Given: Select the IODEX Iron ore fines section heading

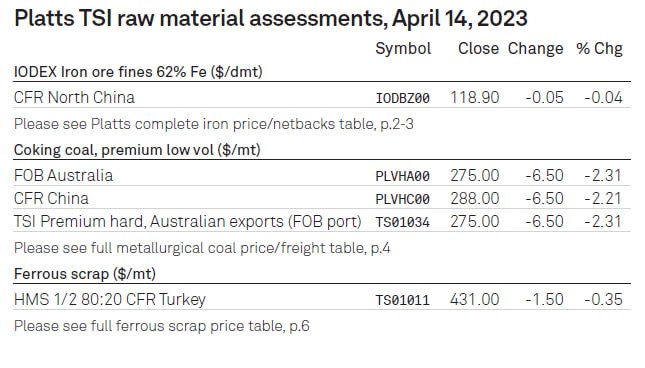Looking at the screenshot, I should tap(138, 72).
